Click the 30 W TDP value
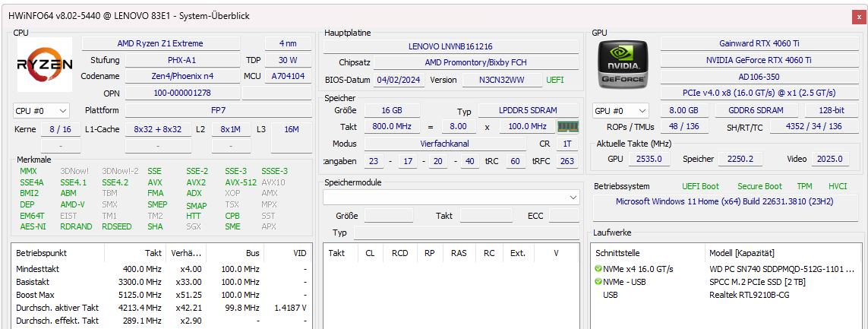868x329 pixels. [288, 60]
